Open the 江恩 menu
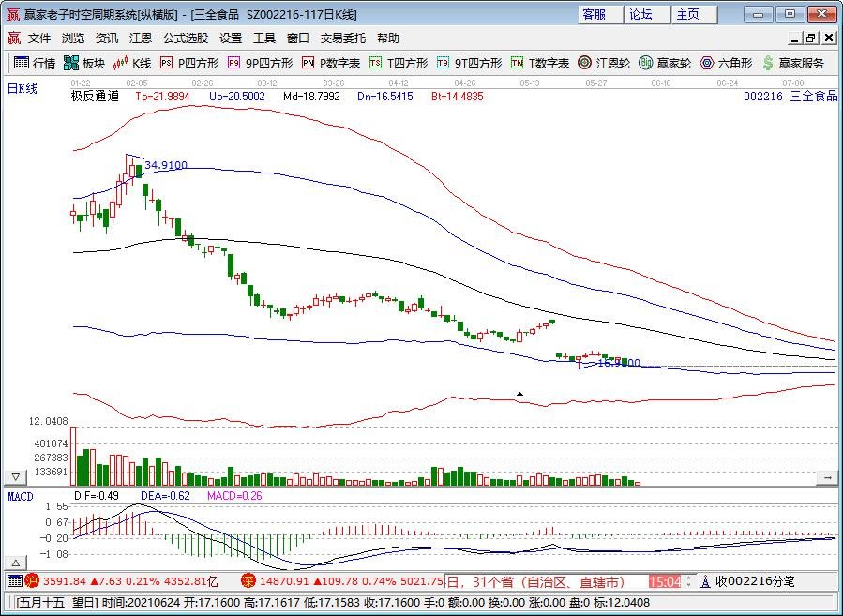 coord(141,38)
